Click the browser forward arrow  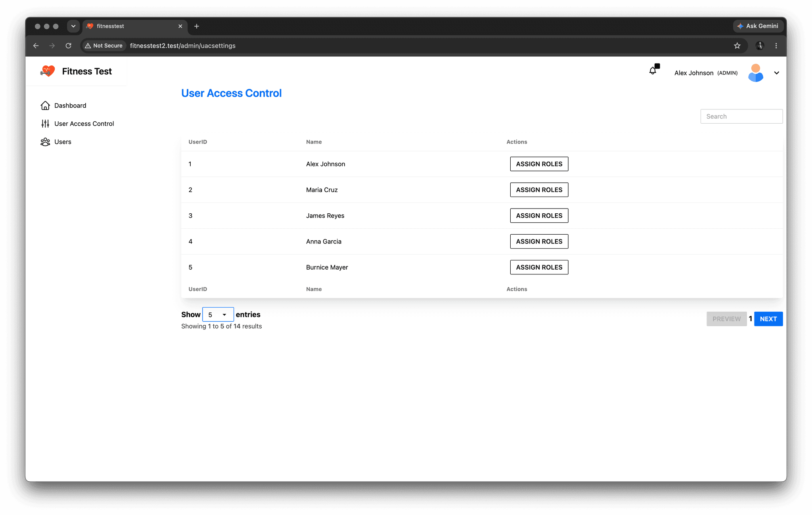[x=52, y=46]
